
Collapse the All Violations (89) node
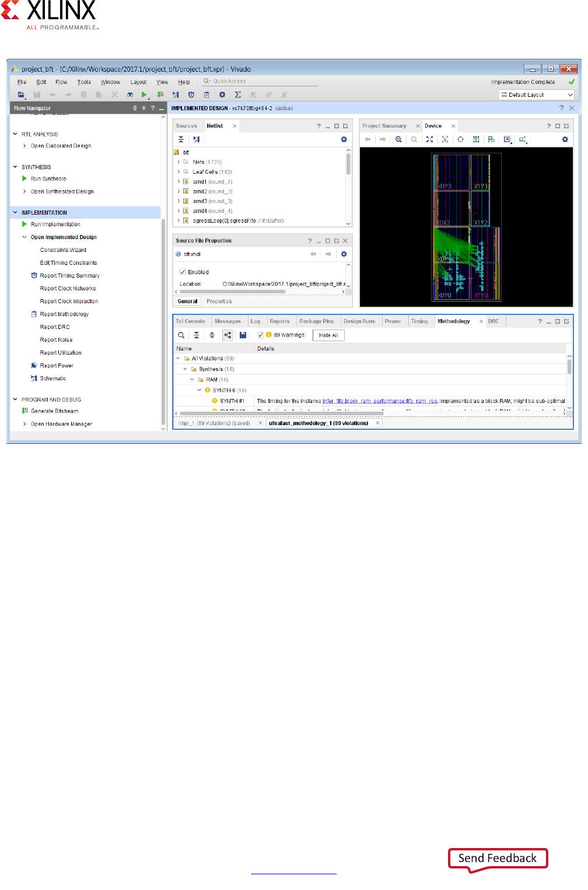(178, 359)
